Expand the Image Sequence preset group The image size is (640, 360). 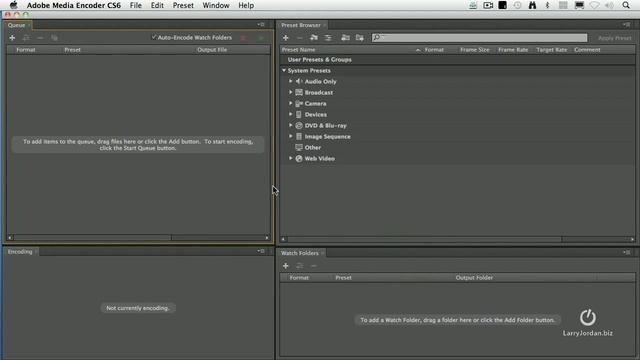pyautogui.click(x=291, y=136)
